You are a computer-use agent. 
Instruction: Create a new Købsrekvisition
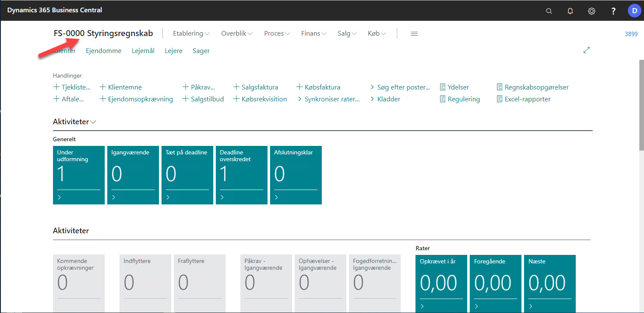[260, 99]
